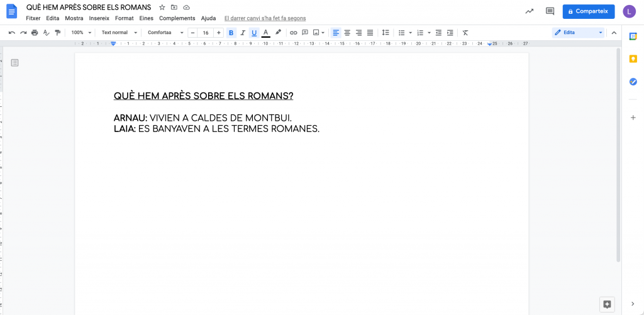The height and width of the screenshot is (315, 644).
Task: Open the 'El darrer canvi' revision link
Action: tap(265, 18)
